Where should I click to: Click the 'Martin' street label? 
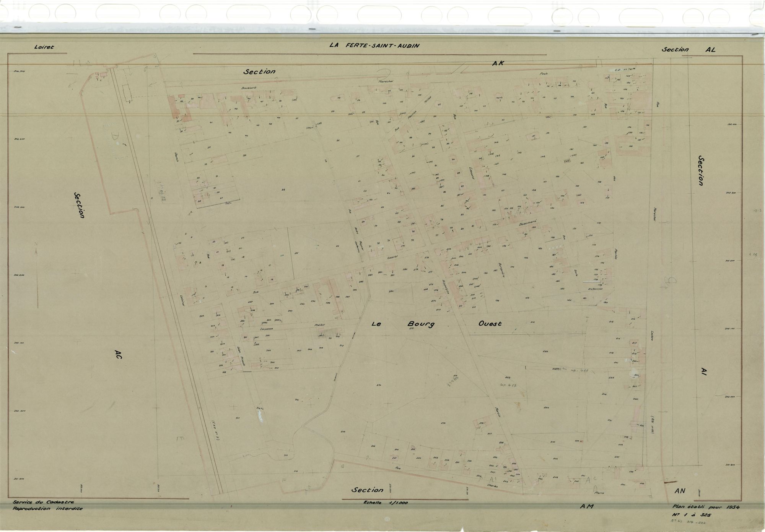[498, 412]
